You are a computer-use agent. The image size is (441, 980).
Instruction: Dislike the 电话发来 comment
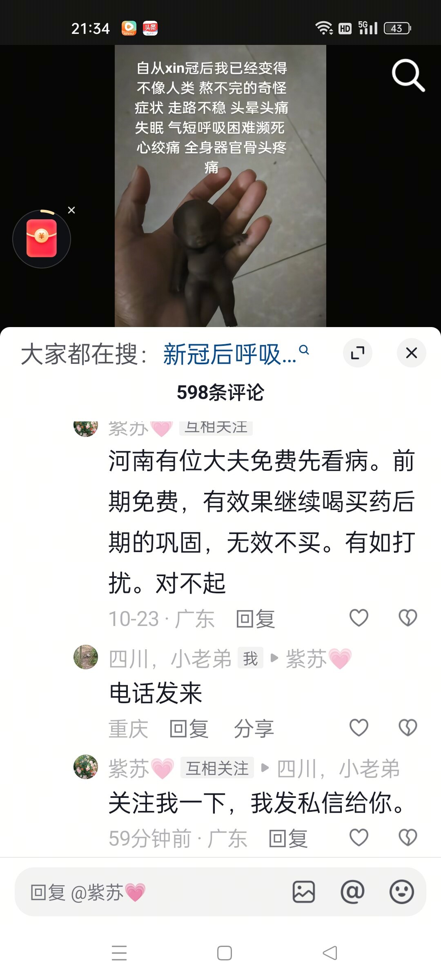(408, 728)
